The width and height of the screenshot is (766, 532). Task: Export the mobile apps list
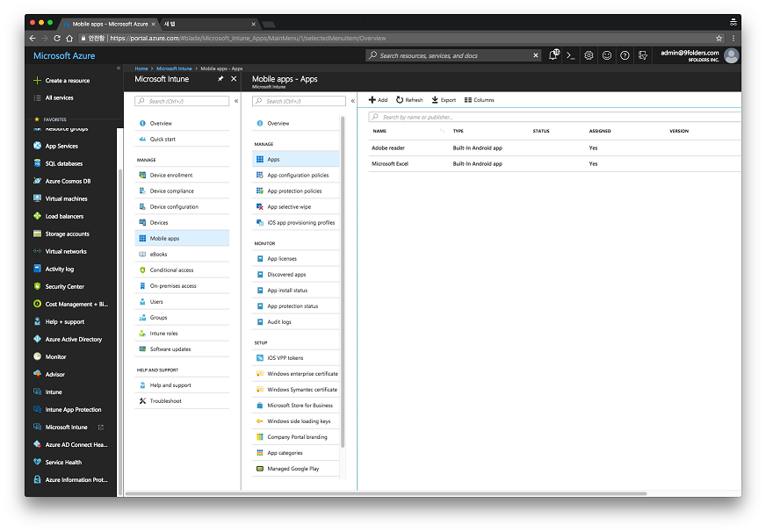[x=443, y=99]
